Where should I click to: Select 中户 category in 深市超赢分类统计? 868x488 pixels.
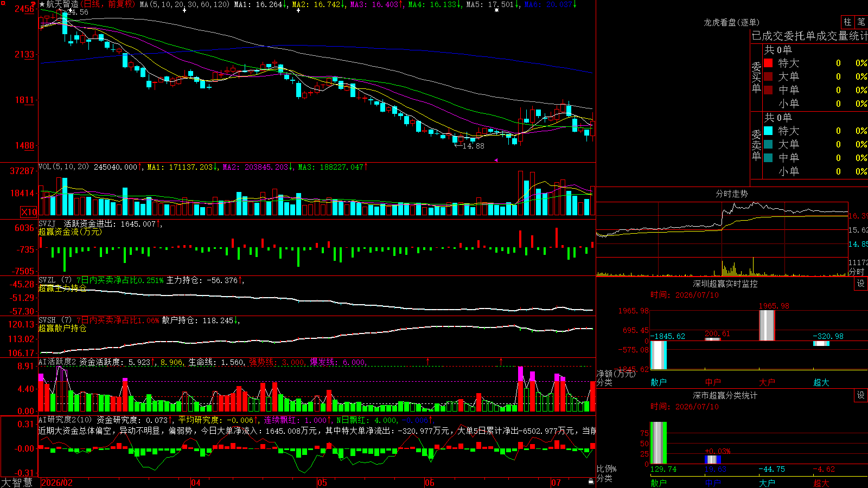pyautogui.click(x=713, y=483)
